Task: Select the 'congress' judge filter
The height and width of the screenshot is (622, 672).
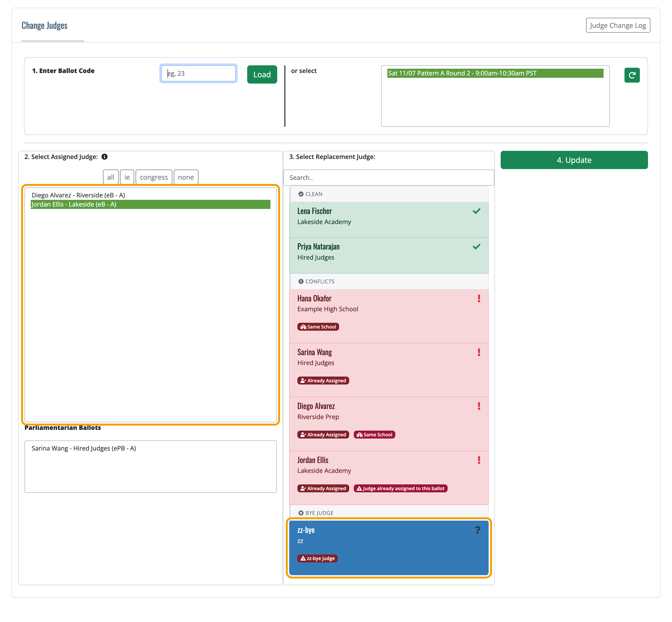Action: [154, 177]
